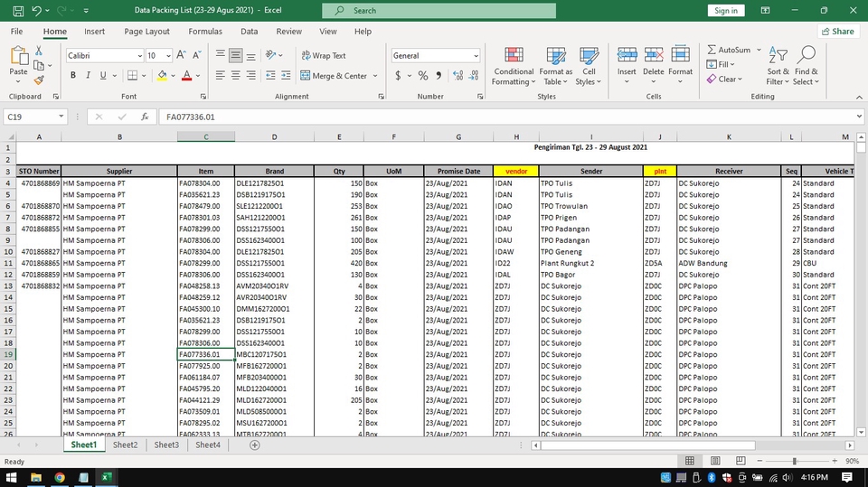868x487 pixels.
Task: Expand the Fill Color dropdown arrow
Action: [x=174, y=76]
